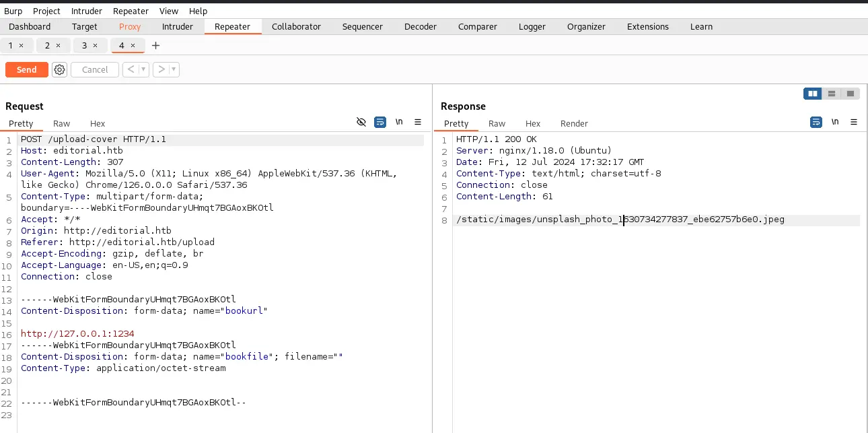
Task: Click the /static/images/unsplash_photo response path
Action: 620,220
